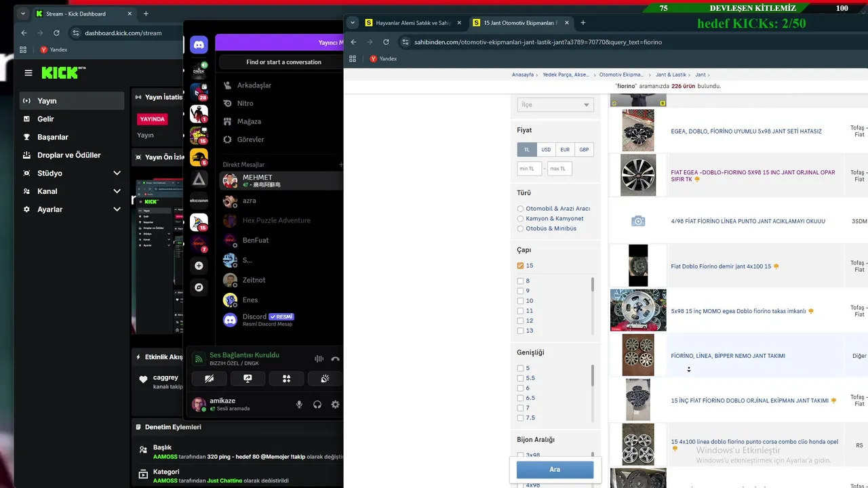Select Kamyon & Kamyonet radio option
This screenshot has height=488, width=868.
(520, 219)
